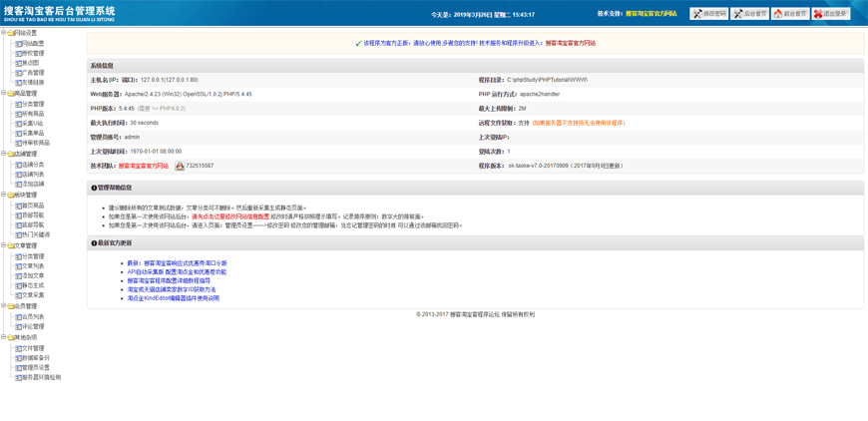Image resolution: width=868 pixels, height=421 pixels.
Task: Collapse the 其他杂项 tree group
Action: tap(3, 337)
